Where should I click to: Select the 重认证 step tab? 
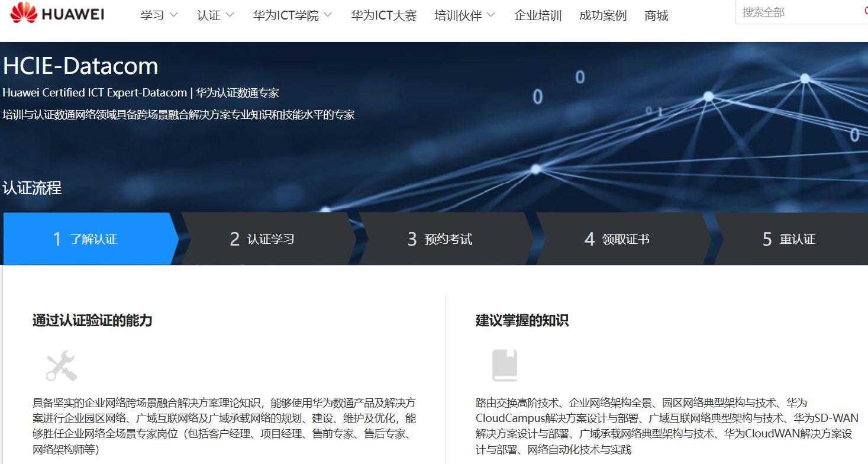(790, 239)
